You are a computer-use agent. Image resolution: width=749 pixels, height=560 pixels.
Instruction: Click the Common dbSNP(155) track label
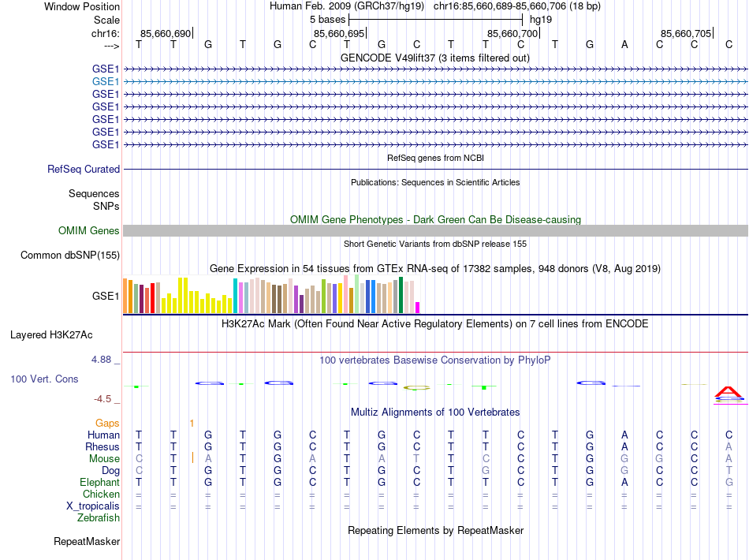pos(70,255)
